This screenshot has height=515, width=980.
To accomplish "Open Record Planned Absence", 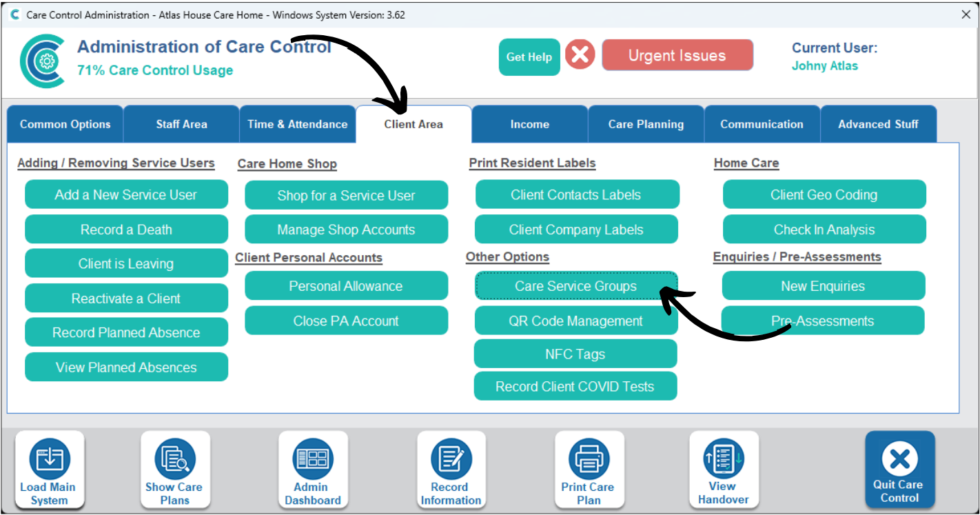I will tap(126, 332).
